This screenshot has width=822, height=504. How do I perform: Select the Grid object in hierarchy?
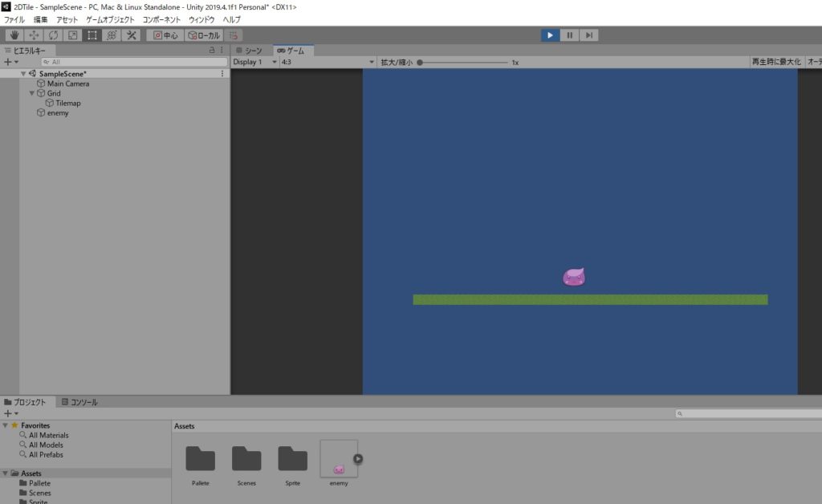tap(54, 93)
